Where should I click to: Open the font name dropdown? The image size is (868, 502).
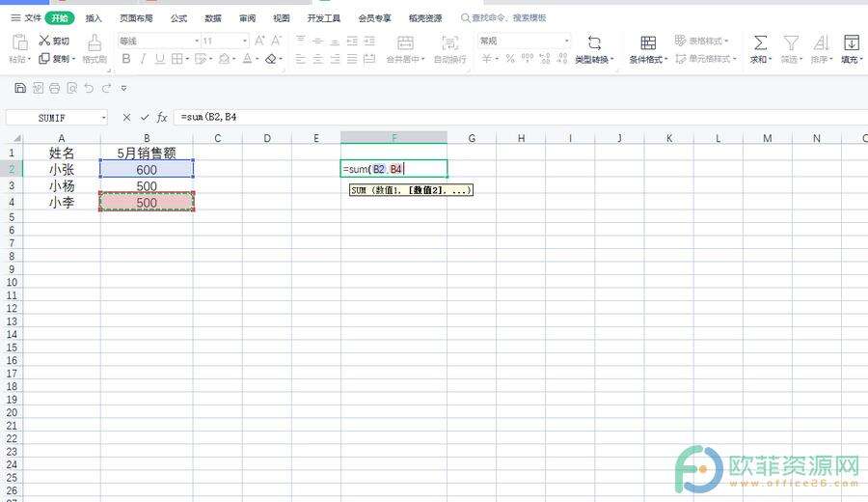[x=197, y=41]
